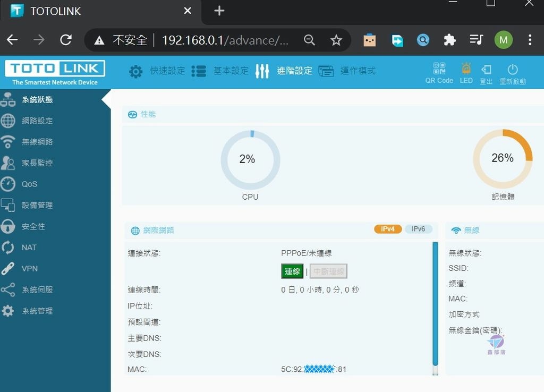Click NAT arrows icon

pos(7,248)
